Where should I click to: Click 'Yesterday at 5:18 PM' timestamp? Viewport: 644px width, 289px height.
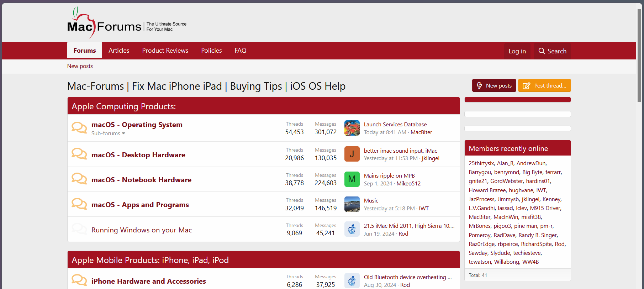389,209
